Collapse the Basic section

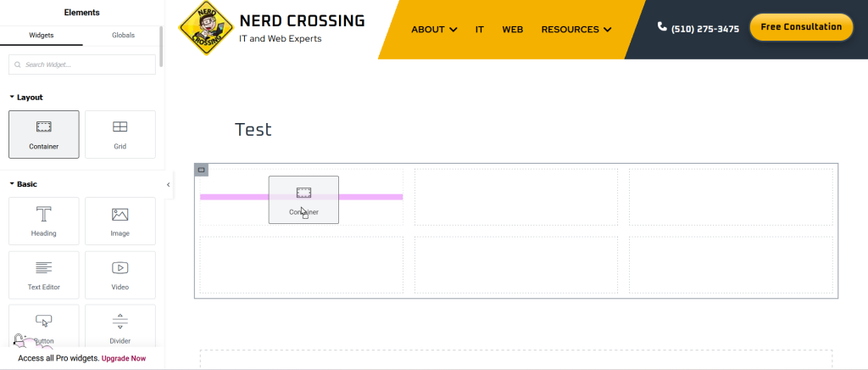23,184
